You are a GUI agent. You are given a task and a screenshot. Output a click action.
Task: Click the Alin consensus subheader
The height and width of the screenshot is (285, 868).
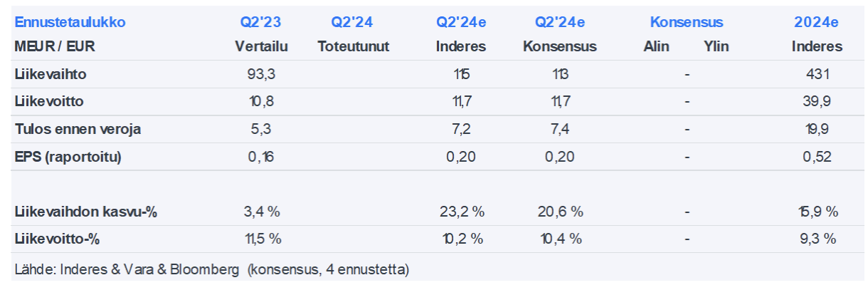point(656,47)
